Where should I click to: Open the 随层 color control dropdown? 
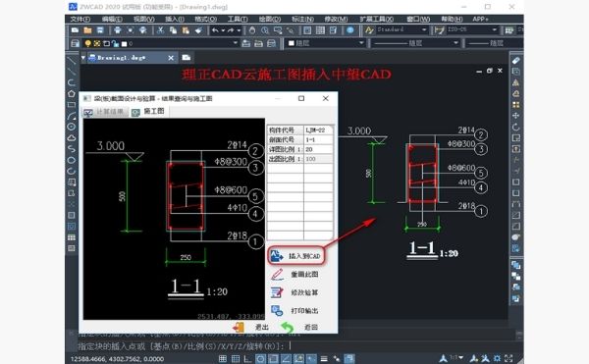point(326,43)
